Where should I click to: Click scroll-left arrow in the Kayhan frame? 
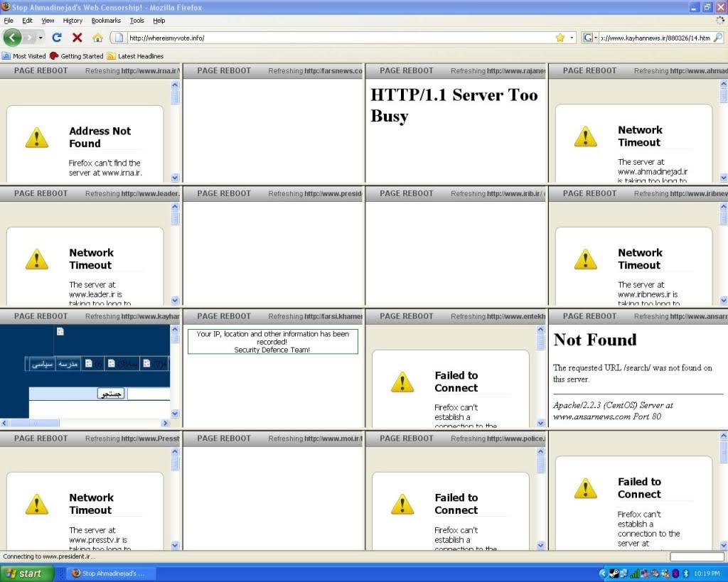click(5, 423)
